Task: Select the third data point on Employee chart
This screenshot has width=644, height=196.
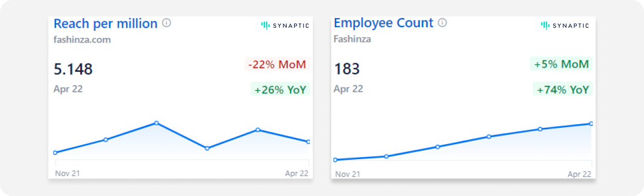Action: [437, 147]
